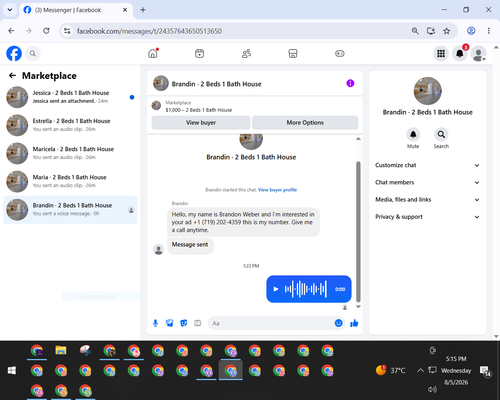500x400 pixels.
Task: Attach a file with the photo icon
Action: [x=170, y=323]
